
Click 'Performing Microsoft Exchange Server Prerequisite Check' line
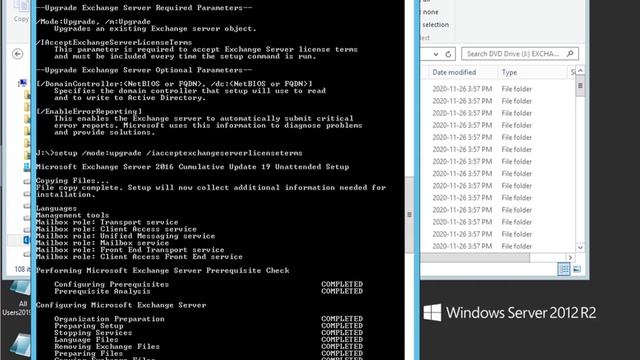pyautogui.click(x=162, y=270)
